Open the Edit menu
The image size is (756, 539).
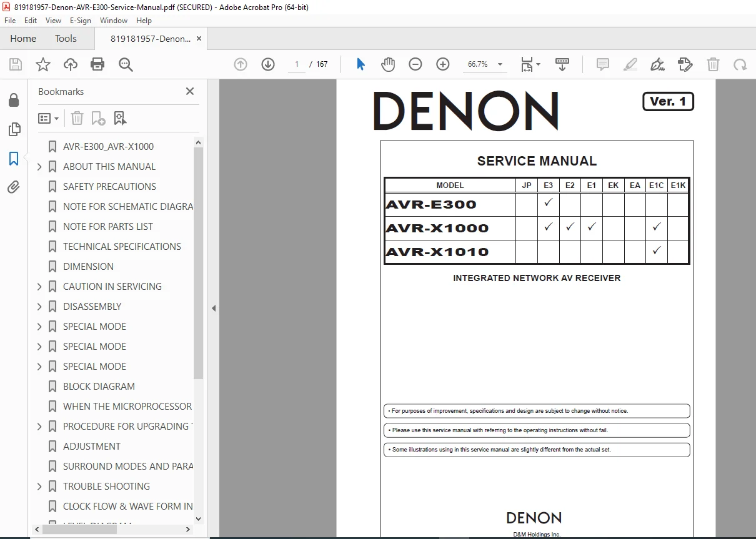tap(31, 21)
